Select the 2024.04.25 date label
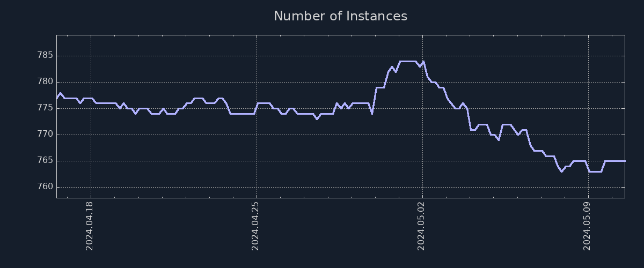The height and width of the screenshot is (268, 644). pyautogui.click(x=256, y=226)
